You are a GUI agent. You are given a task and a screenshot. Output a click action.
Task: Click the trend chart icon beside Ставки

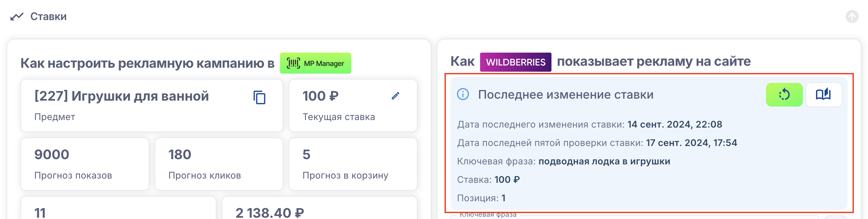(16, 16)
